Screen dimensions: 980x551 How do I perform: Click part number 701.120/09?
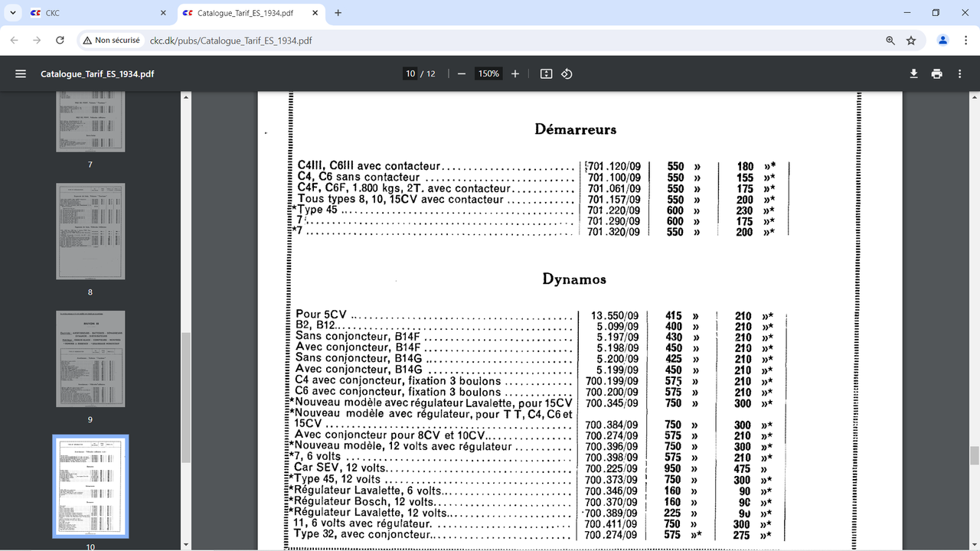pyautogui.click(x=614, y=166)
